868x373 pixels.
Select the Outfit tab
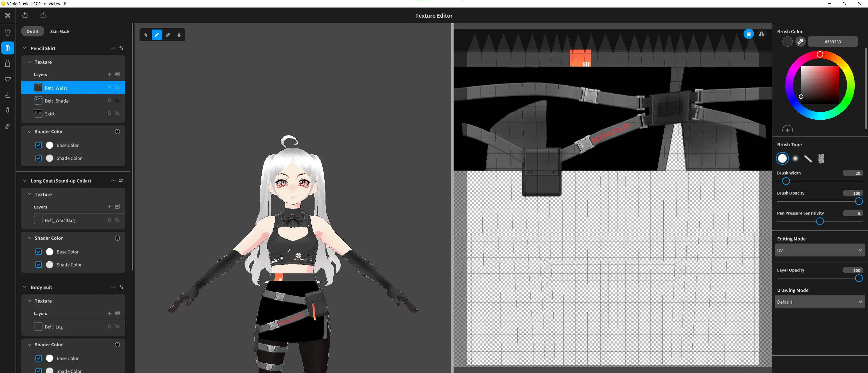pyautogui.click(x=33, y=31)
